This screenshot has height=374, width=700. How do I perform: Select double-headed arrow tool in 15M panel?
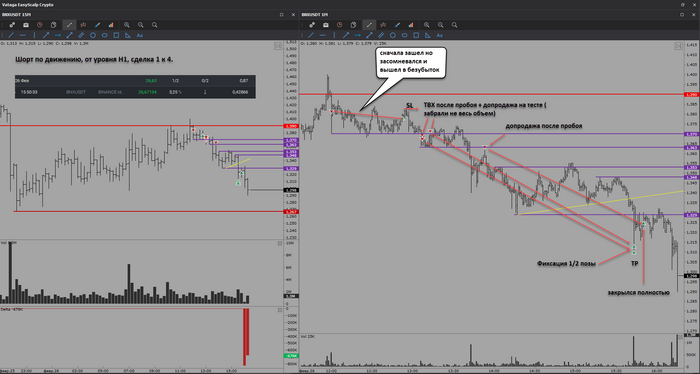(70, 35)
